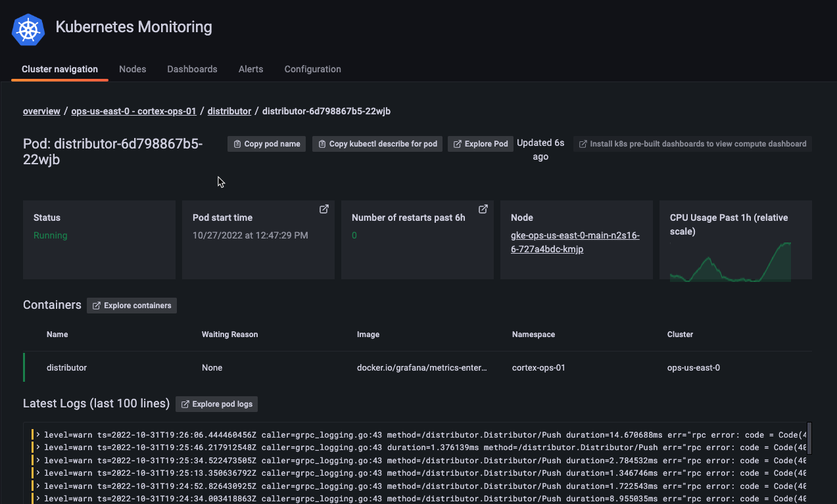Click the pod start time 10/27/2022 value
837x504 pixels.
pyautogui.click(x=251, y=235)
